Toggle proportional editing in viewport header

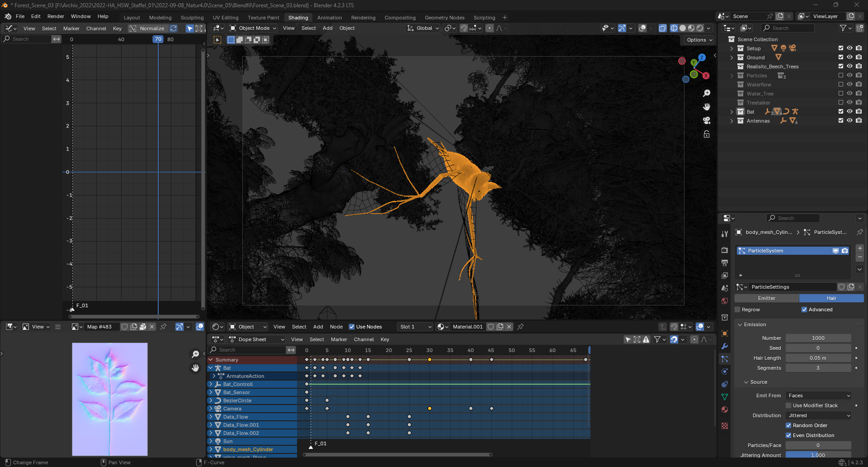coord(489,28)
